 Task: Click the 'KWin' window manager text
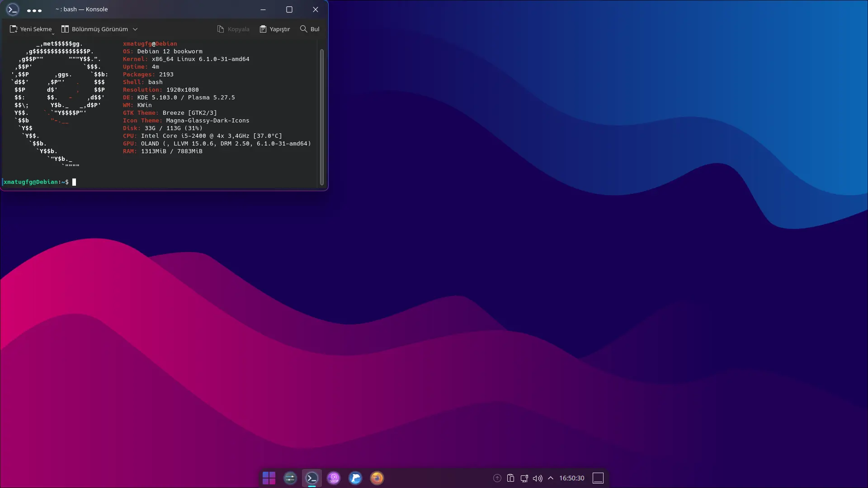pos(145,105)
